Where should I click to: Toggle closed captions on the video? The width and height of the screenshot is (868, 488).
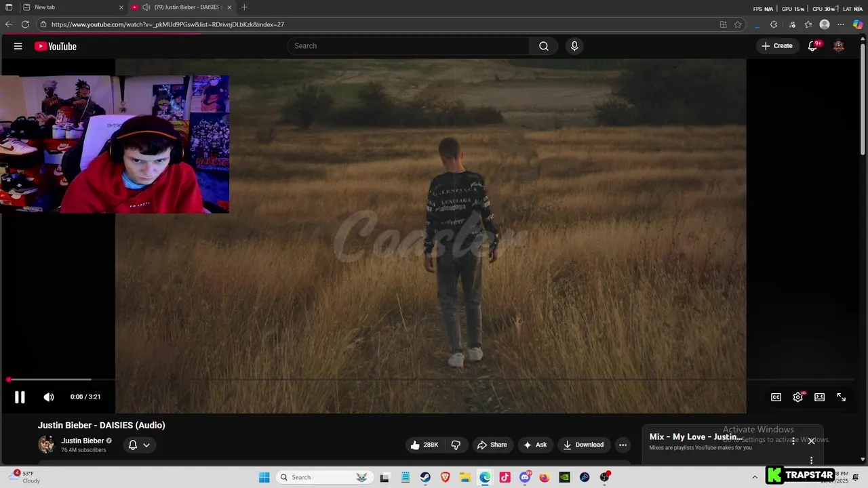click(x=776, y=397)
